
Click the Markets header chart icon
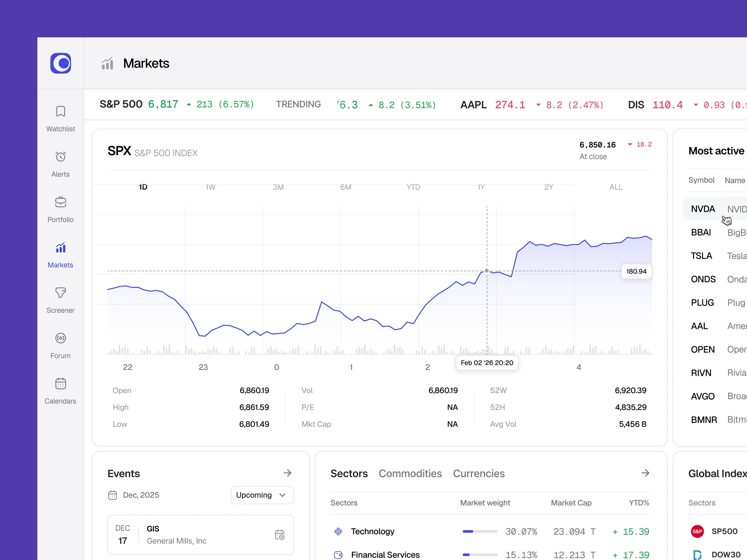107,63
